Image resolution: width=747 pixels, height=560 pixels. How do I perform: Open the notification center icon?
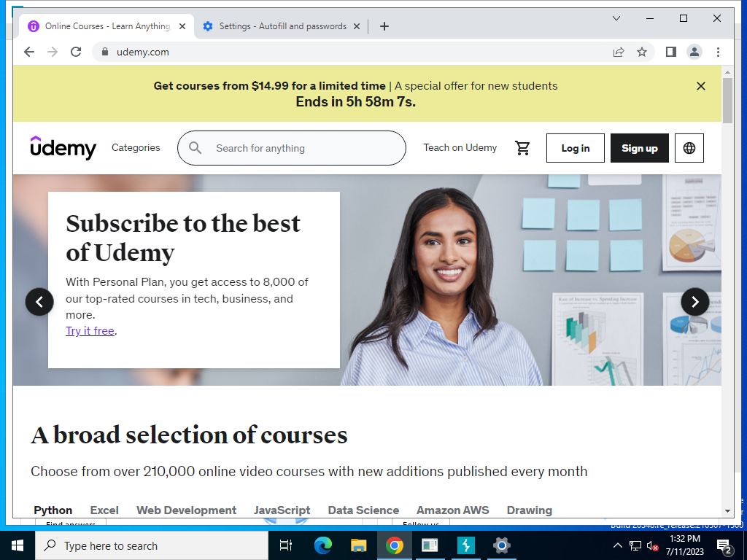724,545
